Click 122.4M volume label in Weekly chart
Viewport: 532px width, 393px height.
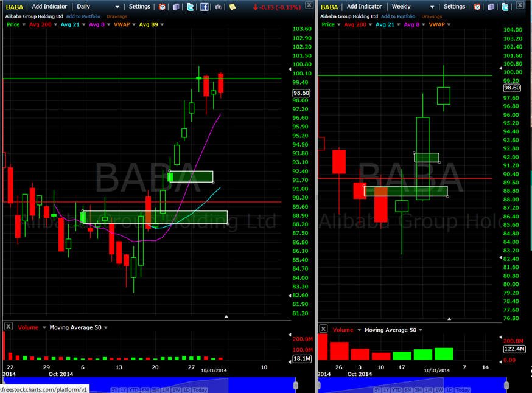click(514, 349)
